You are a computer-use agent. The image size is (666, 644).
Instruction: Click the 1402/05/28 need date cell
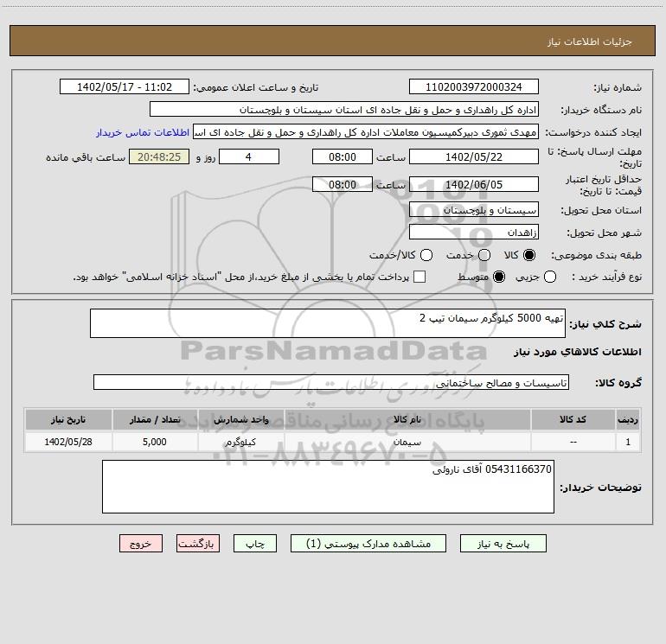[x=68, y=442]
